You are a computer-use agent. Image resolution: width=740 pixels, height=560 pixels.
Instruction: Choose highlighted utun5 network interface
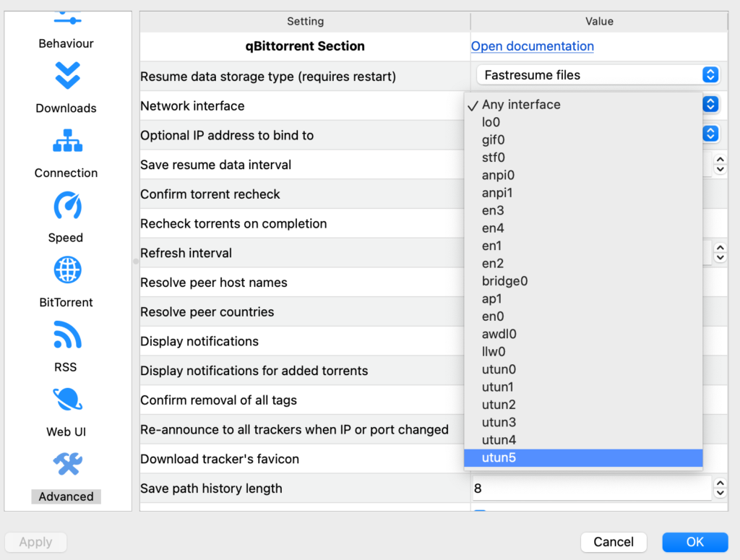[583, 457]
